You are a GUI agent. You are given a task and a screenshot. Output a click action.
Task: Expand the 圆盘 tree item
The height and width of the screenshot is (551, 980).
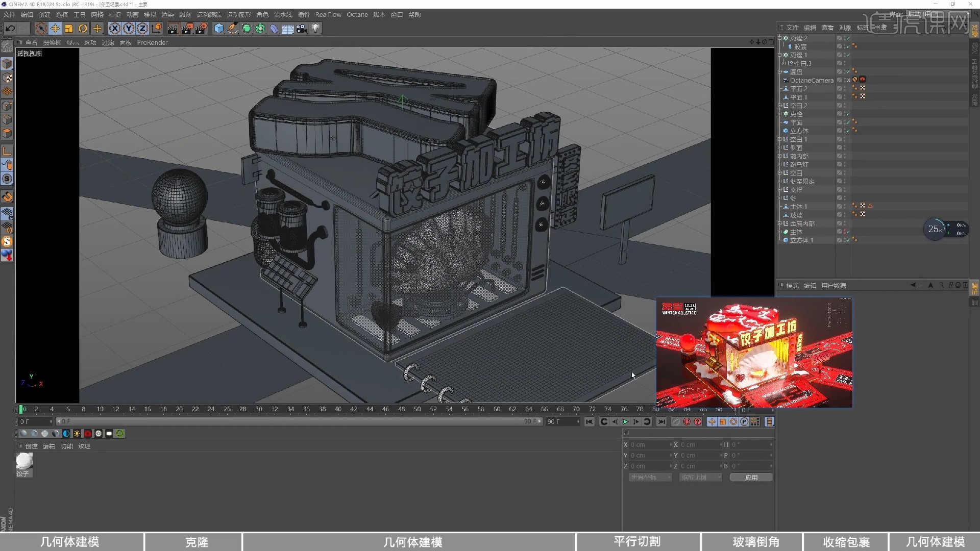click(x=779, y=71)
